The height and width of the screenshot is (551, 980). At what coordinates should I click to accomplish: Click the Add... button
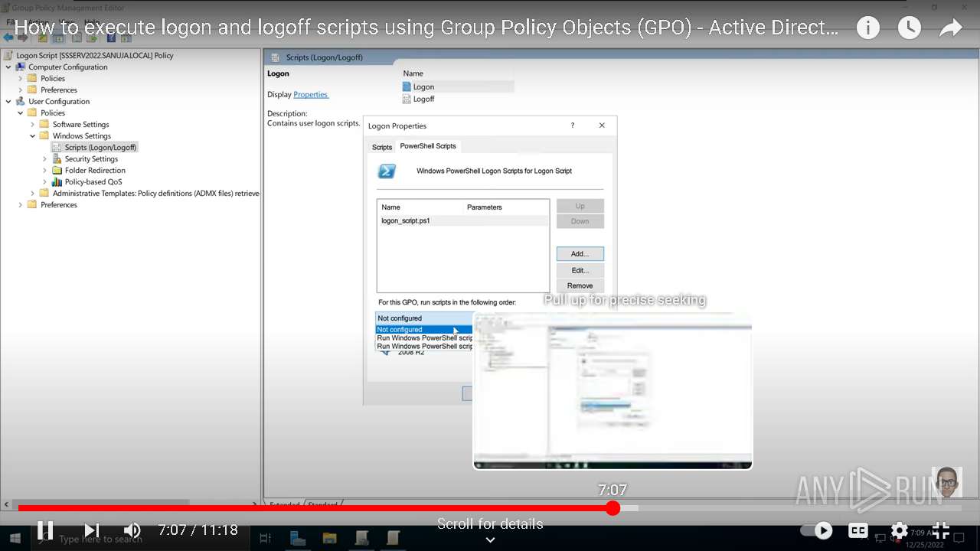[580, 253]
